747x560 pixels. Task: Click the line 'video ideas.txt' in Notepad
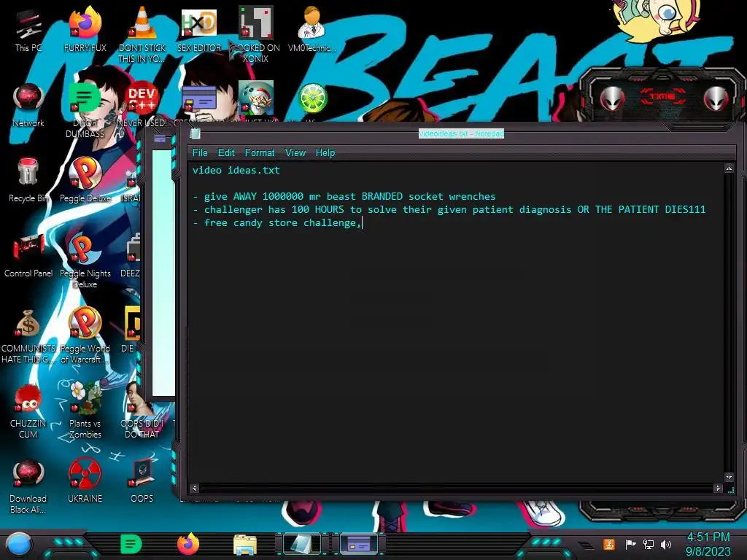pos(236,171)
